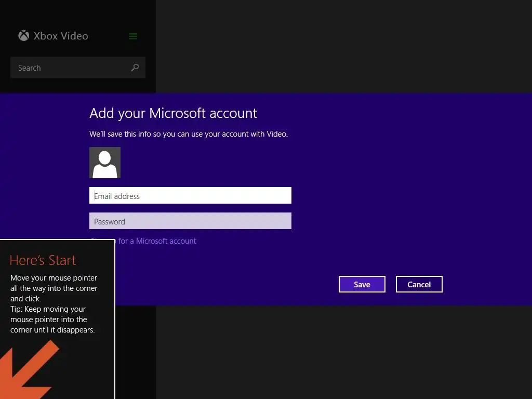
Task: Focus the Xbox Video Search box
Action: 78,68
